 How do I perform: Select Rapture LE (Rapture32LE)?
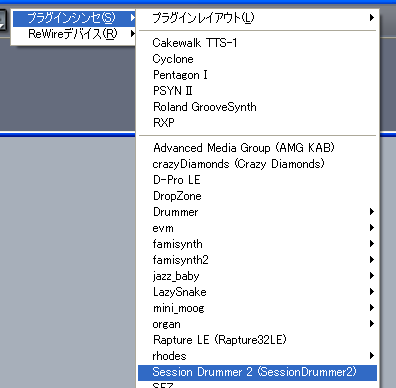[257, 340]
